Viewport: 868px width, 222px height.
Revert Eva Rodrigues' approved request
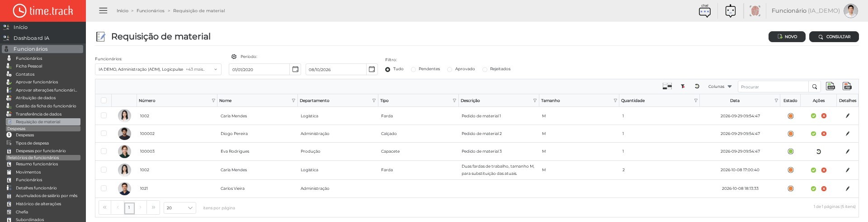click(x=818, y=152)
